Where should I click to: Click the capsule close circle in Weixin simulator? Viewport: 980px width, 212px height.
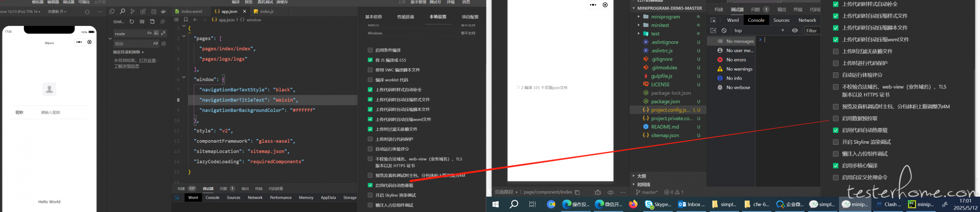pos(89,42)
